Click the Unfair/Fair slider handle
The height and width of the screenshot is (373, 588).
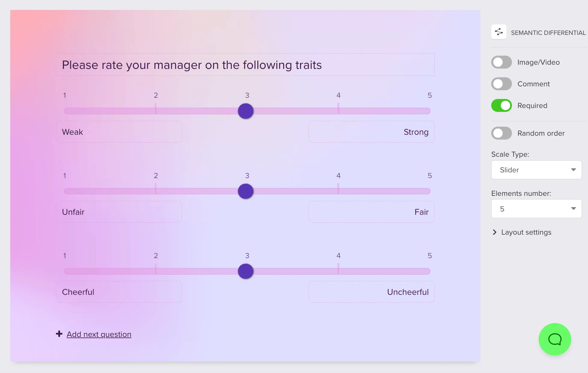(246, 191)
